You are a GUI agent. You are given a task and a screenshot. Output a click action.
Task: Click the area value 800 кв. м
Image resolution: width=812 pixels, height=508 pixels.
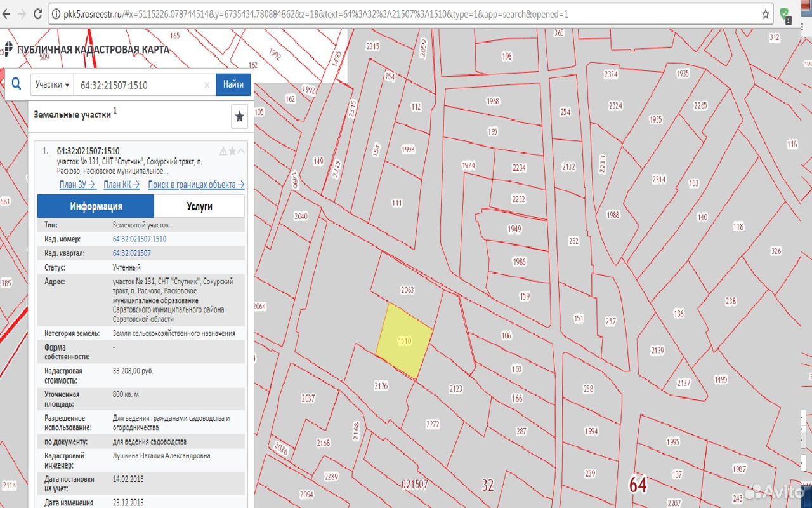click(126, 394)
